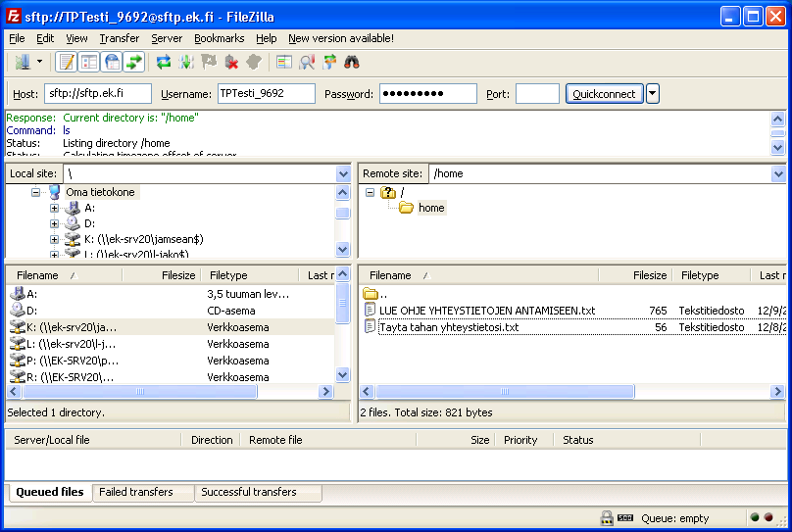This screenshot has width=792, height=532.
Task: Toggle the local directory tree view
Action: [x=89, y=63]
